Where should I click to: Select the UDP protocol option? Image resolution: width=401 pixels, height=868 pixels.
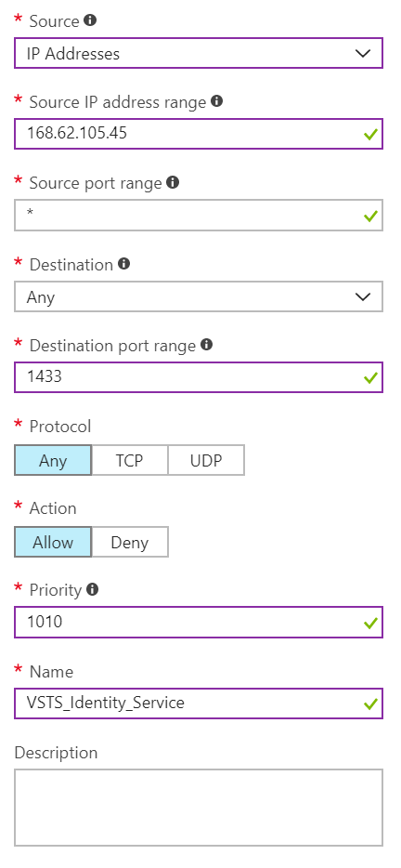(206, 461)
